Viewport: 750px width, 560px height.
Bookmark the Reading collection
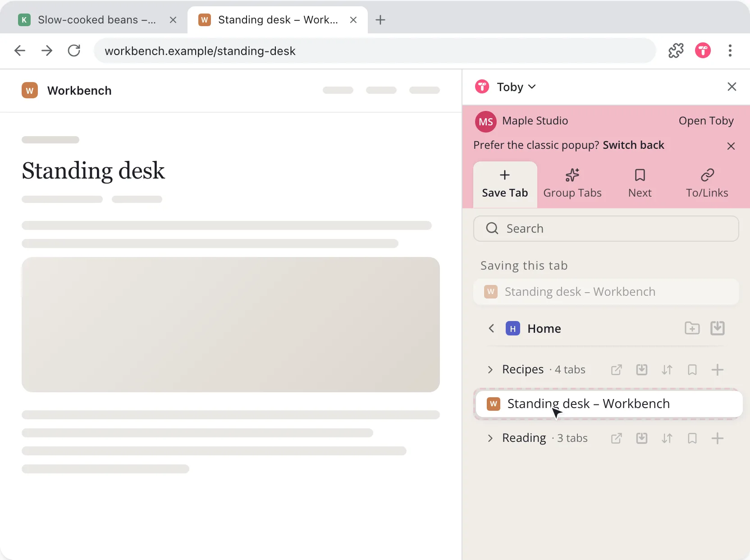[x=692, y=438]
